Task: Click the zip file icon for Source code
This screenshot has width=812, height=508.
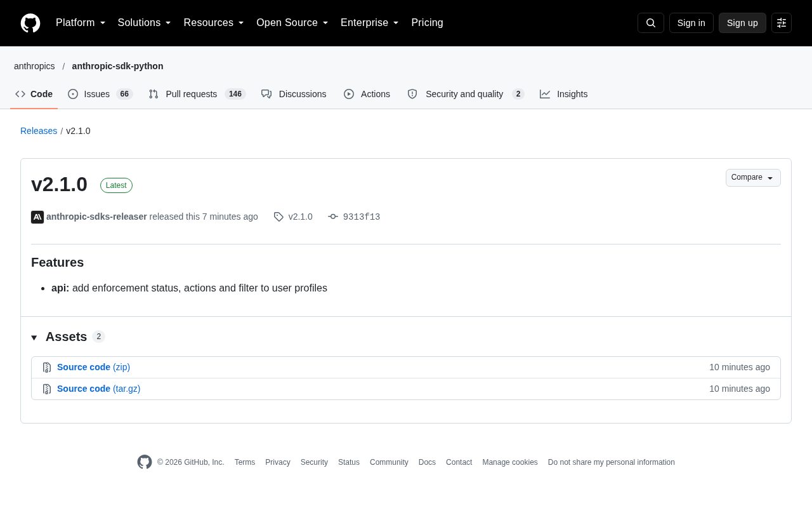Action: coord(47,368)
